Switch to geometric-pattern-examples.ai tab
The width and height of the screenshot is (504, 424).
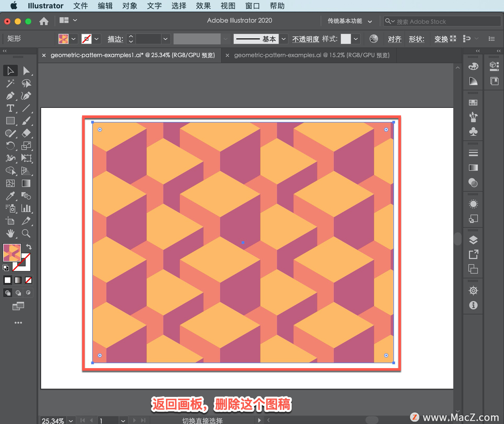click(x=312, y=55)
